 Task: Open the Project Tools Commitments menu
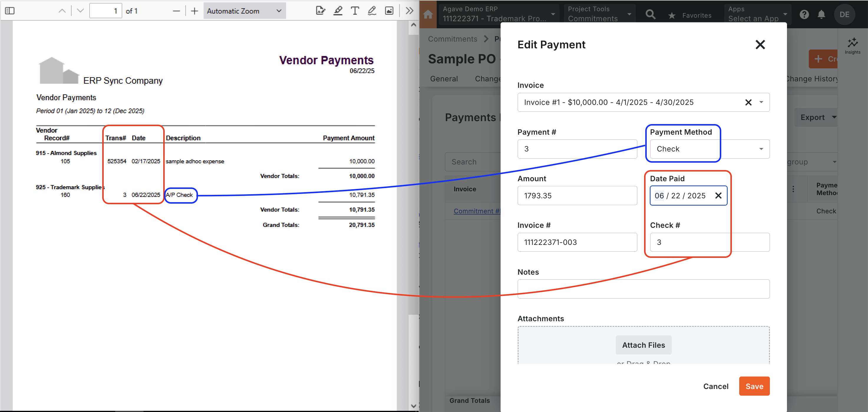pyautogui.click(x=600, y=14)
